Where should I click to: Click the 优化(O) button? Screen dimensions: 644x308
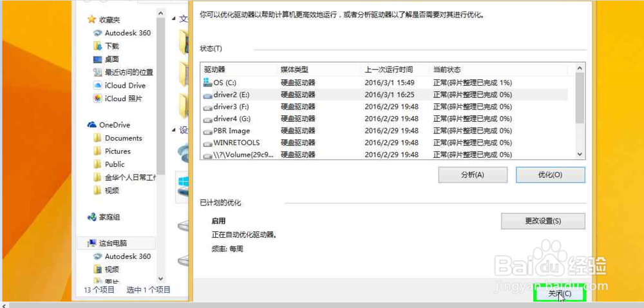pyautogui.click(x=551, y=175)
